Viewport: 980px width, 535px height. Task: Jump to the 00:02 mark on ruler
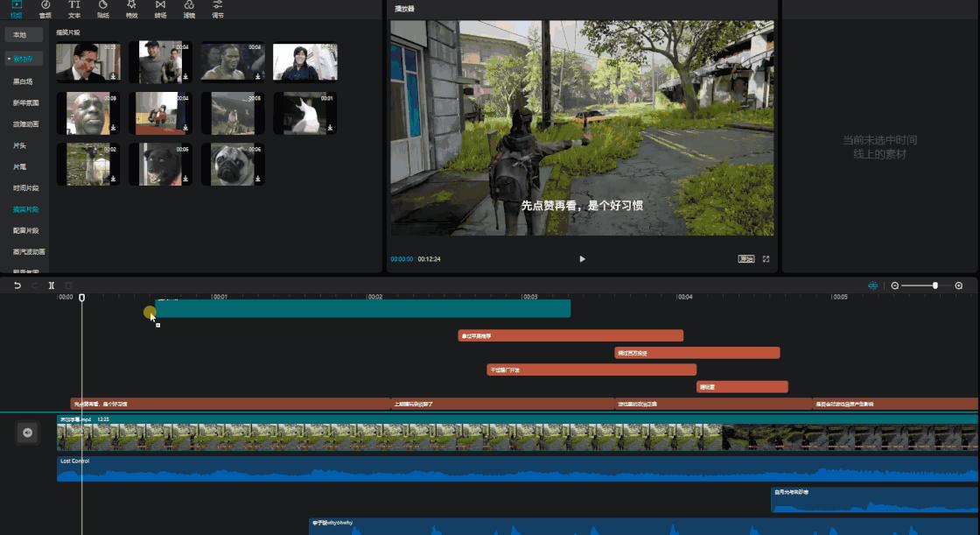coord(374,297)
